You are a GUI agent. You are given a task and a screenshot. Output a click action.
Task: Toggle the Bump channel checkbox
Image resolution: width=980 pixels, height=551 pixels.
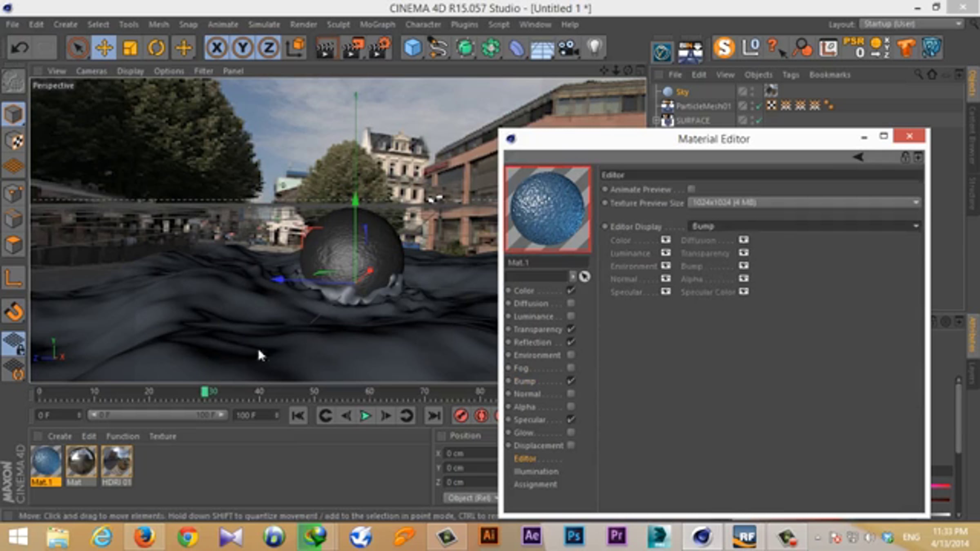click(x=571, y=381)
